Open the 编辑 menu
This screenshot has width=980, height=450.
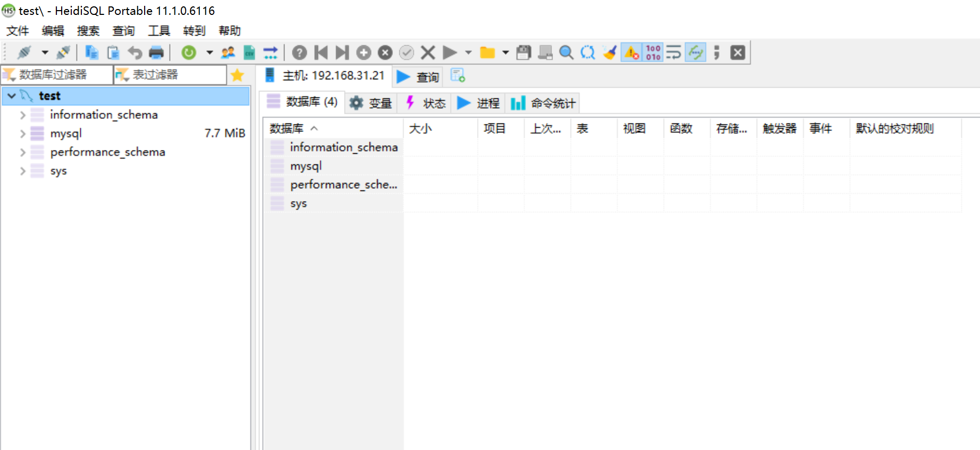click(53, 31)
